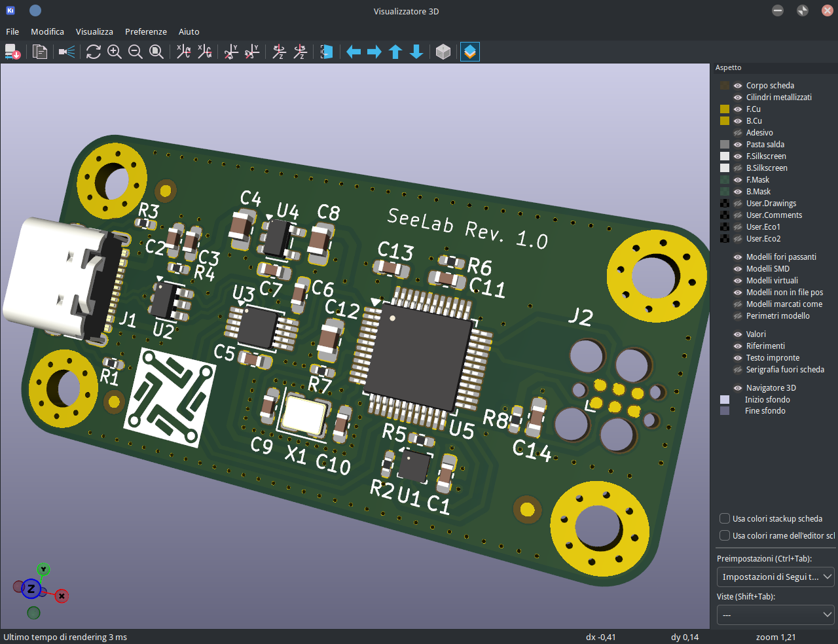Toggle visibility of Riferimenti text
This screenshot has width=838, height=644.
coord(738,346)
